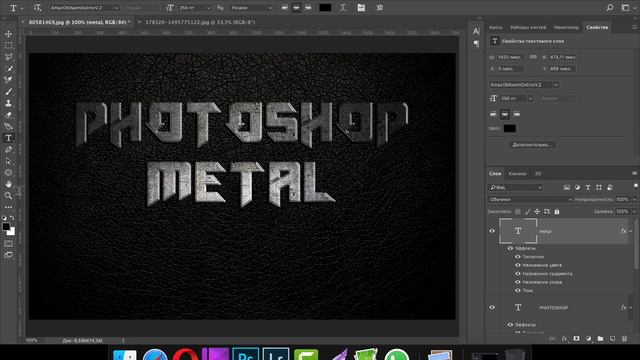Open Opera browser from the Dock
The image size is (640, 360).
click(x=185, y=354)
